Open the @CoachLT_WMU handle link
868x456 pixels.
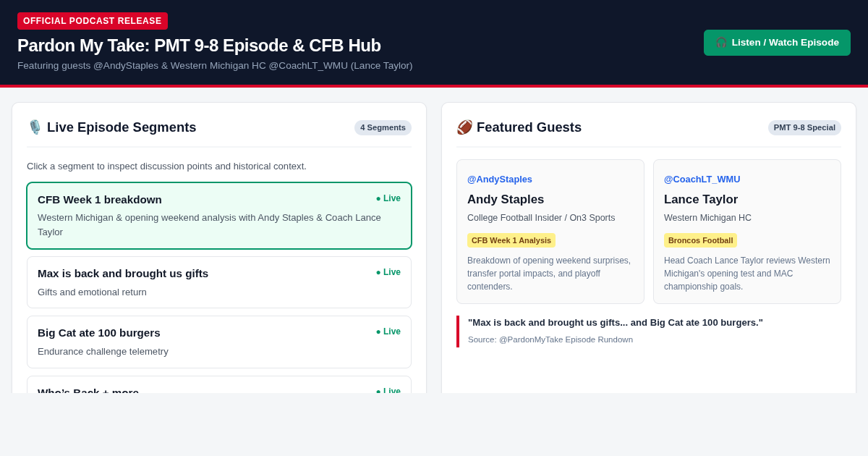click(702, 179)
